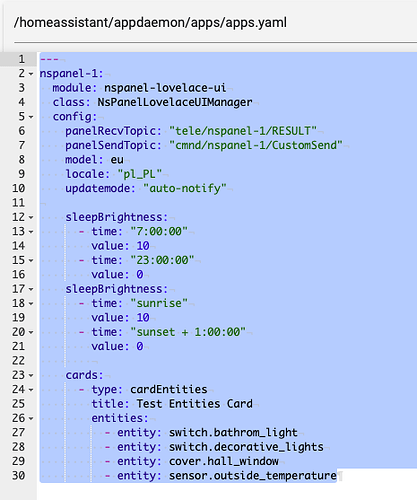Click the NsPanelLovelaceUIManager class name
This screenshot has width=417, height=500.
coord(175,102)
